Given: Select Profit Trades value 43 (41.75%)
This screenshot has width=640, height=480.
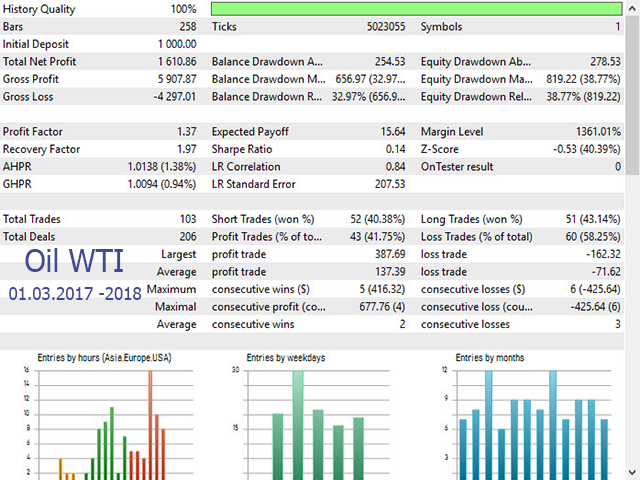Looking at the screenshot, I should tap(378, 237).
